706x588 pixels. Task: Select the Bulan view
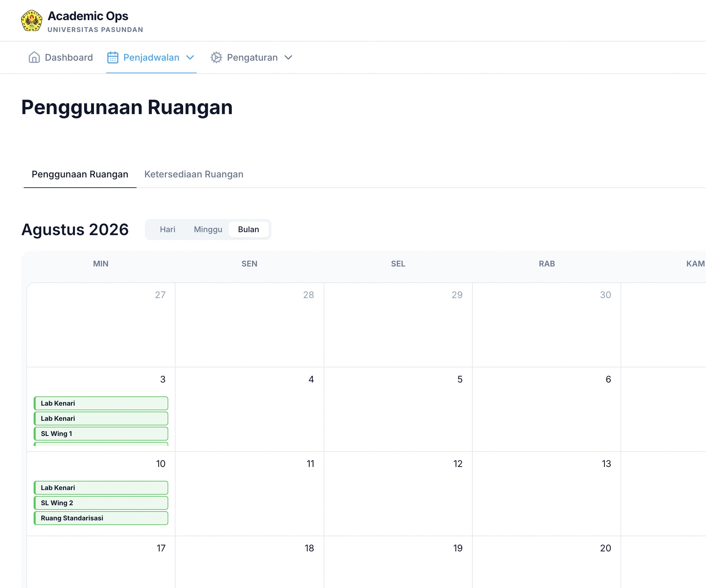click(x=248, y=230)
